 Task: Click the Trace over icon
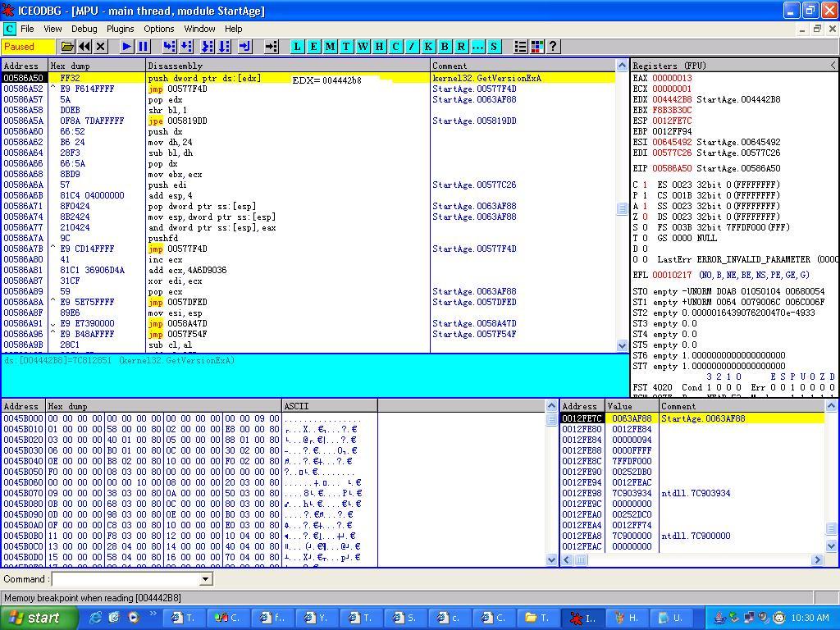[224, 47]
